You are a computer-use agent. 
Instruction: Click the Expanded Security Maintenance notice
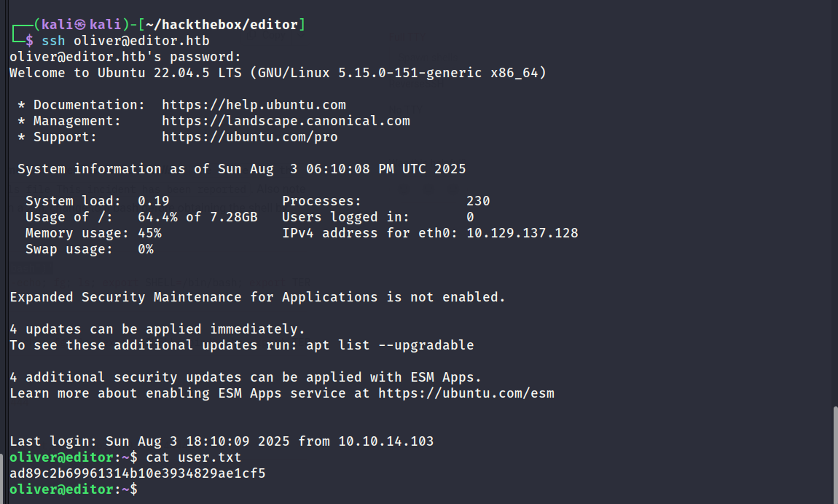257,297
